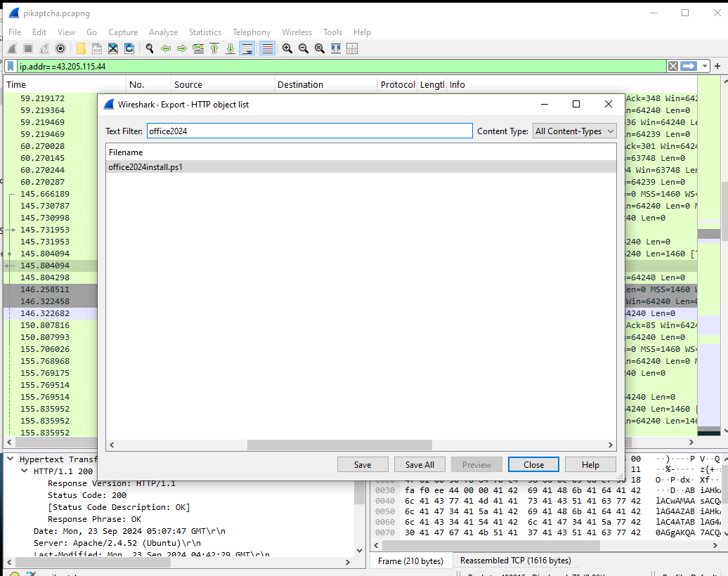This screenshot has height=576, width=728.
Task: Click the reset layout icon in toolbar
Action: pos(352,48)
